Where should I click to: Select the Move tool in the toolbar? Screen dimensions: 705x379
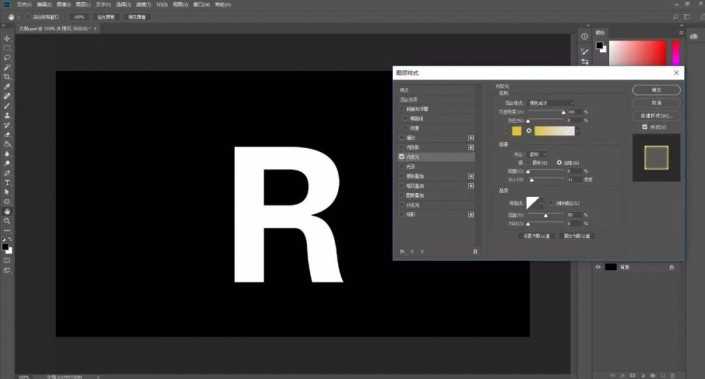7,38
